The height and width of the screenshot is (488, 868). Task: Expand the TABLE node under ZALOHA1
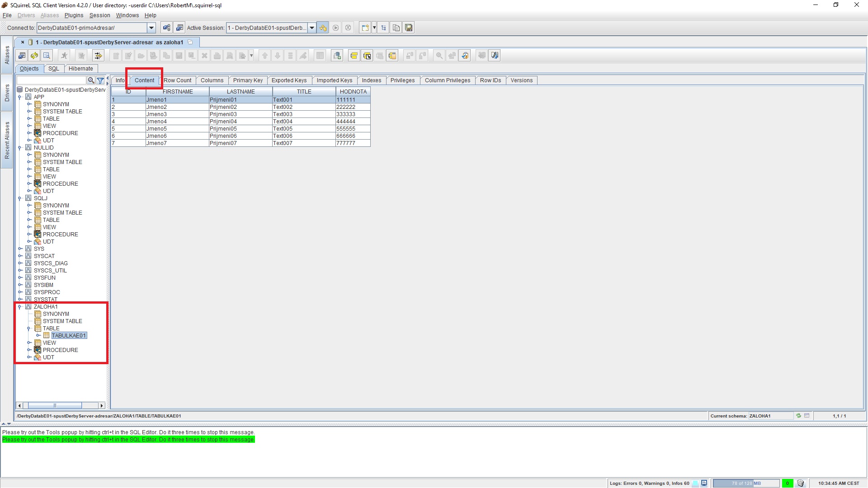pos(28,328)
